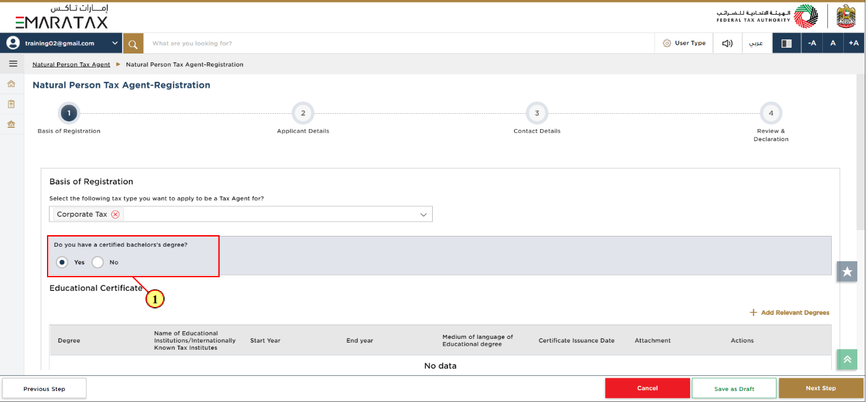Viewport: 868px width, 405px height.
Task: Switch language to Arabic
Action: click(x=756, y=43)
